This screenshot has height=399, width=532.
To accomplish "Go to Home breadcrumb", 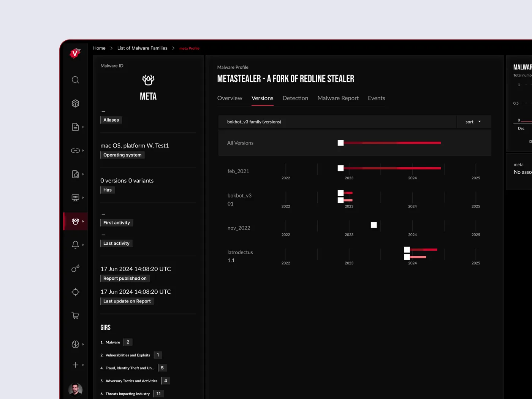I will 99,48.
